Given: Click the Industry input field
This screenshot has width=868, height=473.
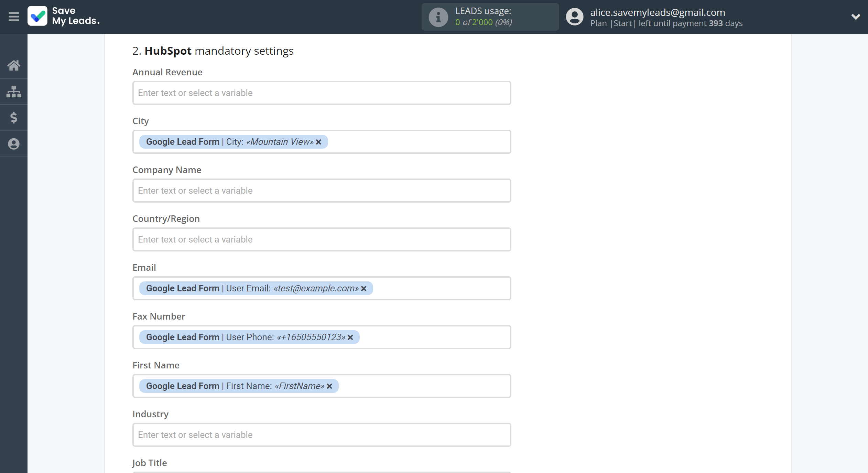Looking at the screenshot, I should (x=322, y=435).
